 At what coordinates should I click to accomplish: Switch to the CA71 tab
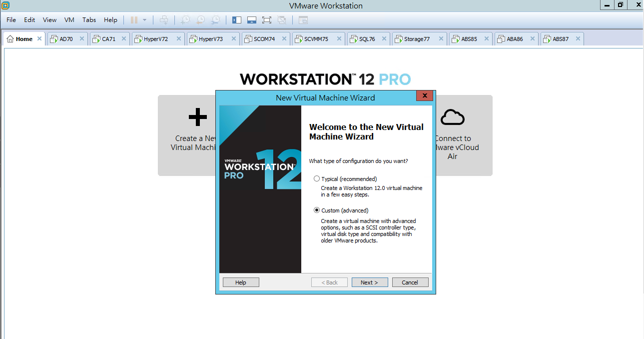tap(108, 39)
